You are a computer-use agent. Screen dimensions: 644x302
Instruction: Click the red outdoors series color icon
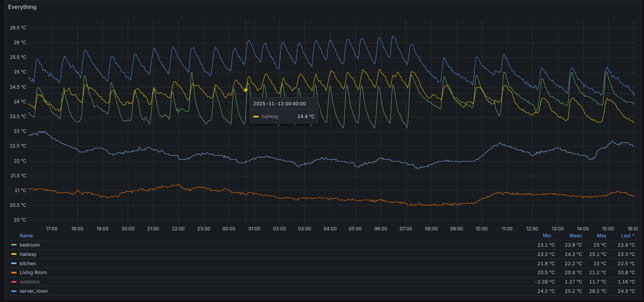pos(14,282)
